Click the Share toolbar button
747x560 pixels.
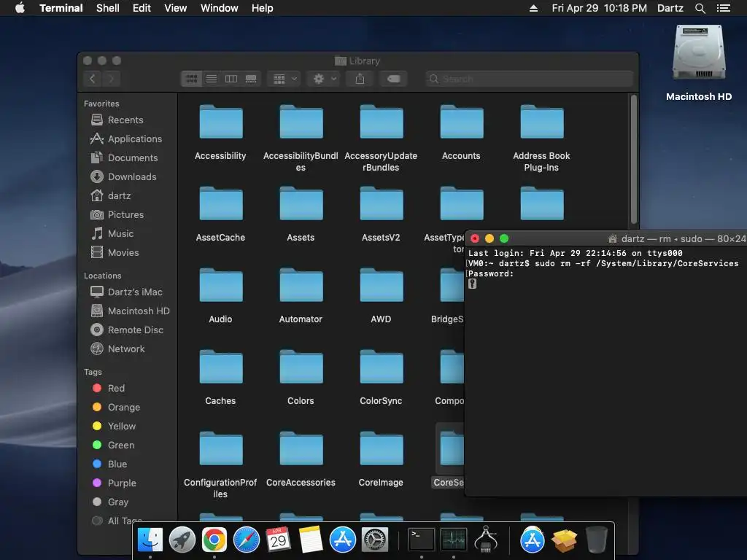point(360,79)
